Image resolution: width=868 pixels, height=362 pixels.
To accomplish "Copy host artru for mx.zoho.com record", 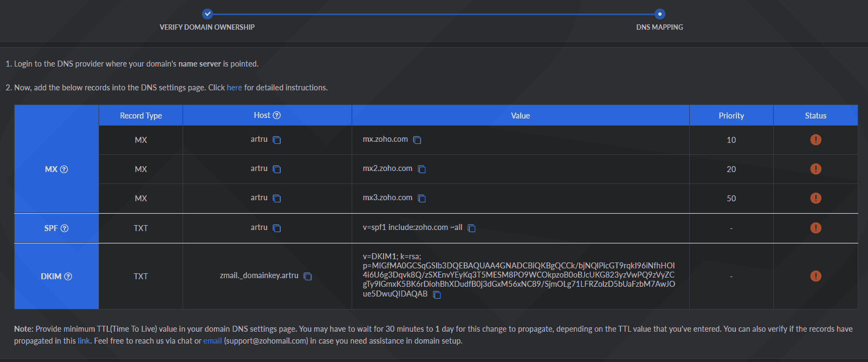I will coord(277,140).
